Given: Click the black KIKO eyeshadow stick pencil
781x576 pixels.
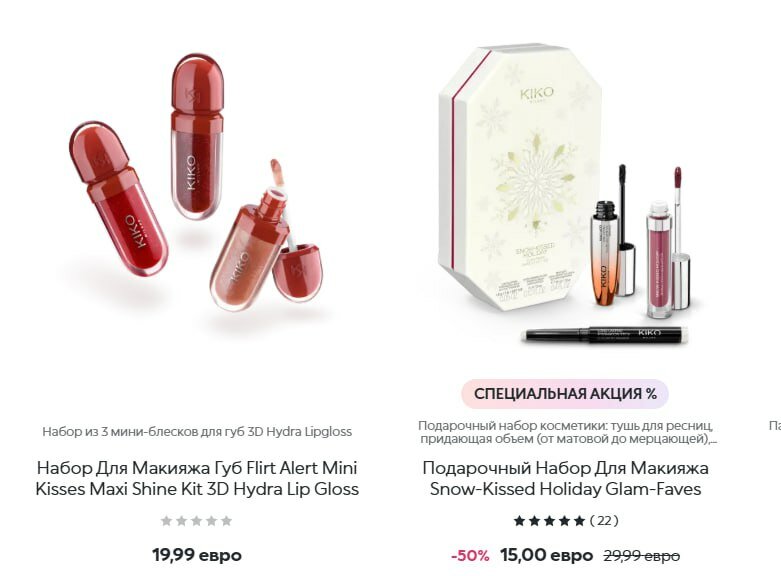Looking at the screenshot, I should tap(605, 335).
